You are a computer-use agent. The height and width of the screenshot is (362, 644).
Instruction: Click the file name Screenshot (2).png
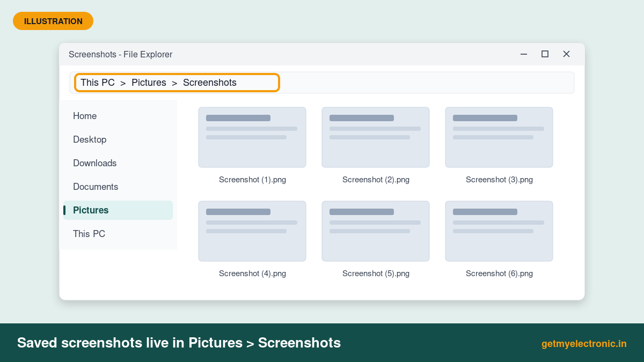pyautogui.click(x=376, y=180)
